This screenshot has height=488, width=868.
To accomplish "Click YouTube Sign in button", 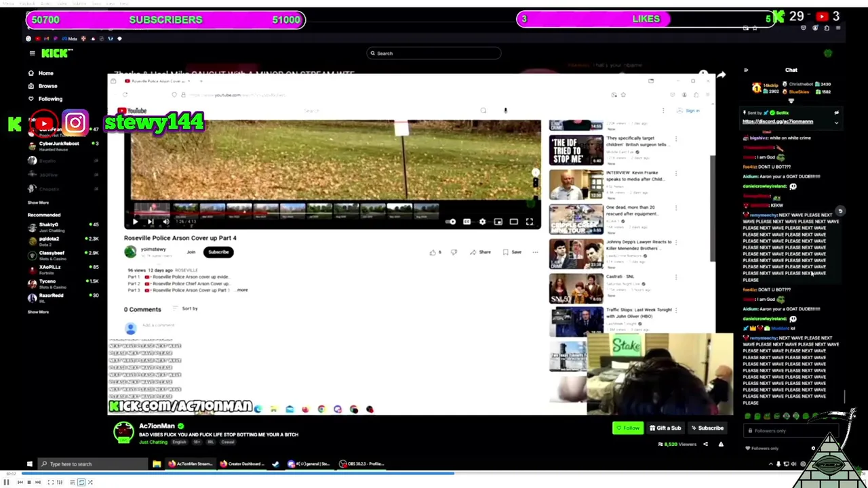I will [x=690, y=110].
